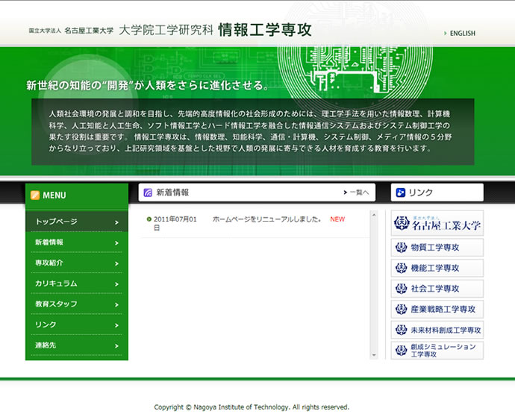Open リンク in the side menu
Image resolution: width=515 pixels, height=420 pixels.
click(x=77, y=325)
